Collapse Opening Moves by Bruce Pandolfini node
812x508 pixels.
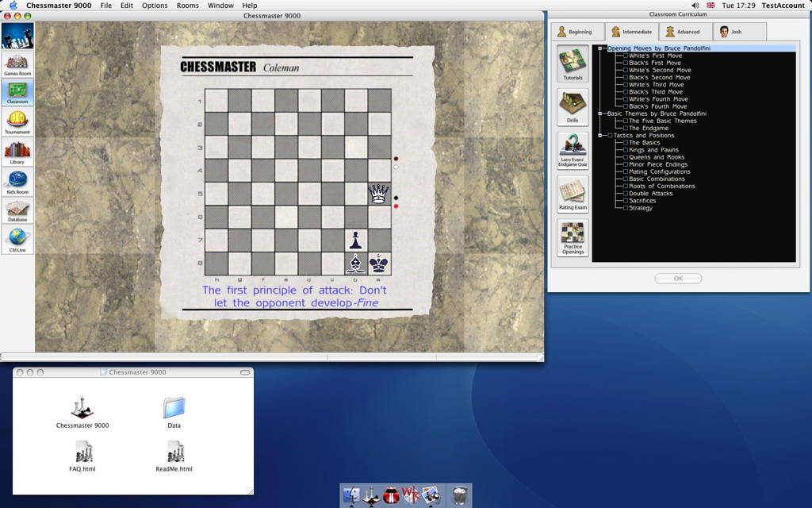(599, 48)
